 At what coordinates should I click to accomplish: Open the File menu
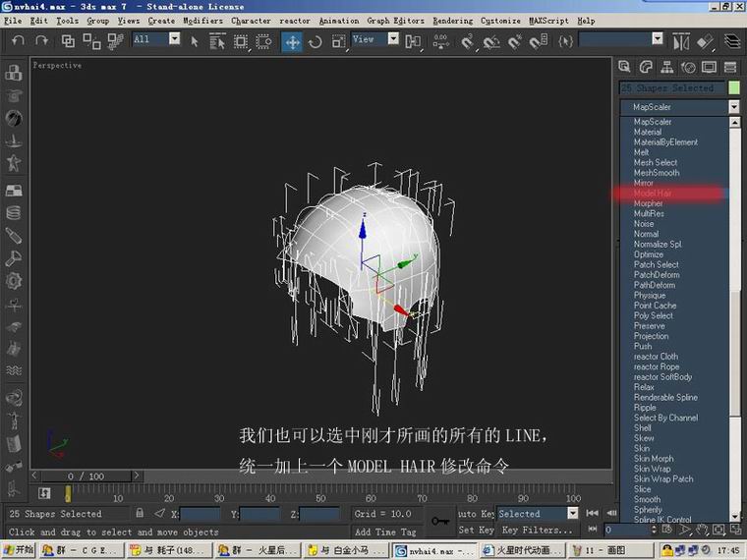(13, 21)
